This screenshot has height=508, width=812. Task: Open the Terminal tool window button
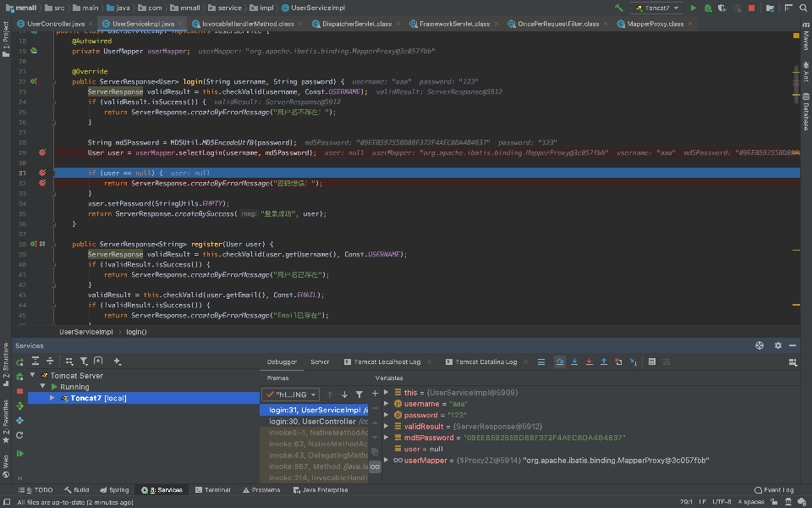[x=212, y=490]
